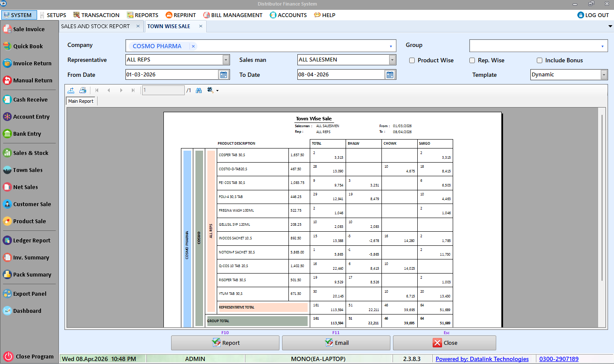Click the Email button
The image size is (614, 364).
point(336,343)
